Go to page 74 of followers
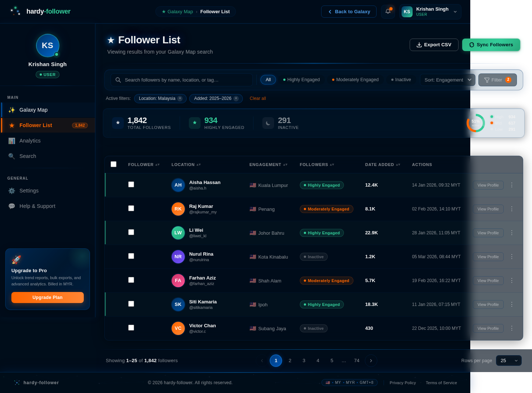Viewport: 532px width, 393px height. (x=356, y=360)
